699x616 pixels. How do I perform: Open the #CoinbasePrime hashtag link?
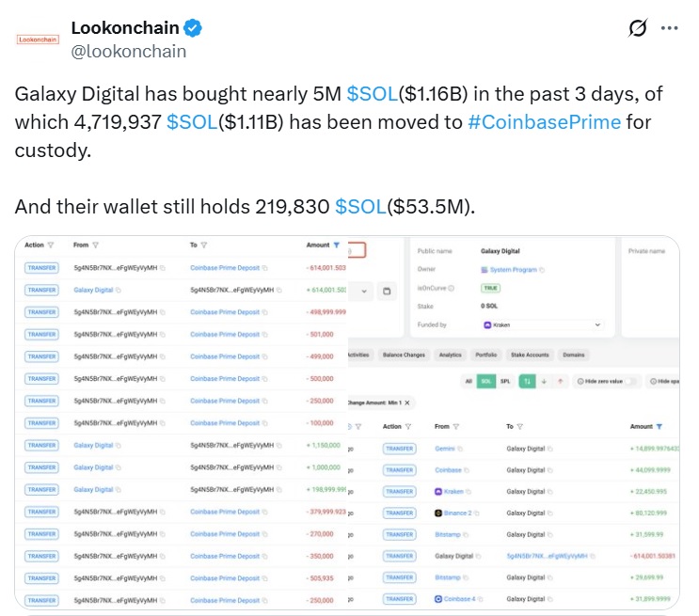tap(545, 121)
